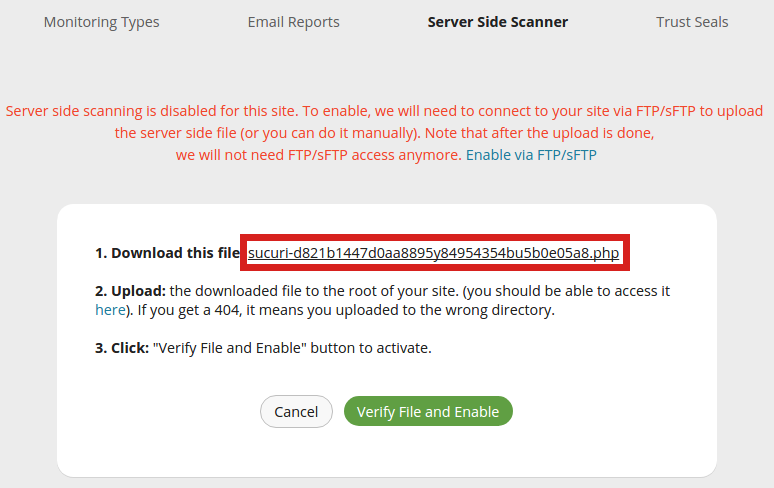Switch to the Email Reports tab
This screenshot has height=488, width=774.
293,22
